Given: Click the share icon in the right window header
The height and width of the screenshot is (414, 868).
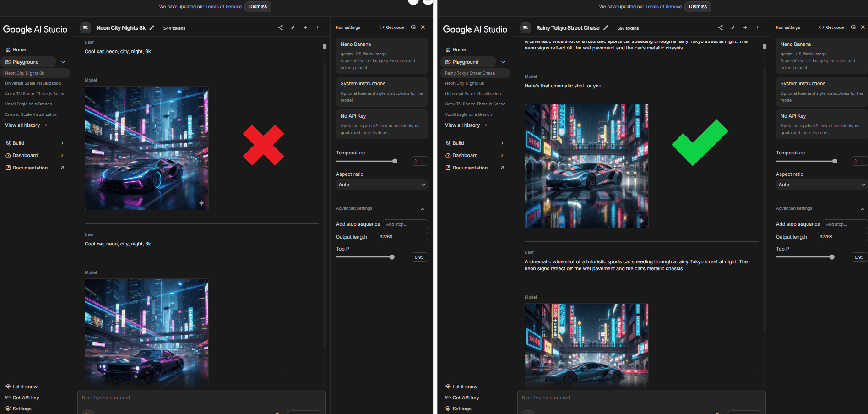Looking at the screenshot, I should 720,28.
